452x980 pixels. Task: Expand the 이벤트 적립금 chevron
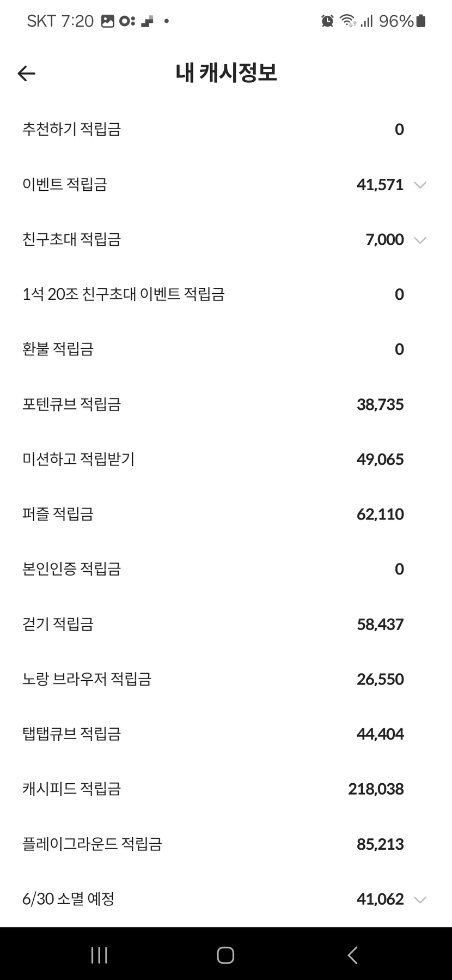[x=419, y=185]
